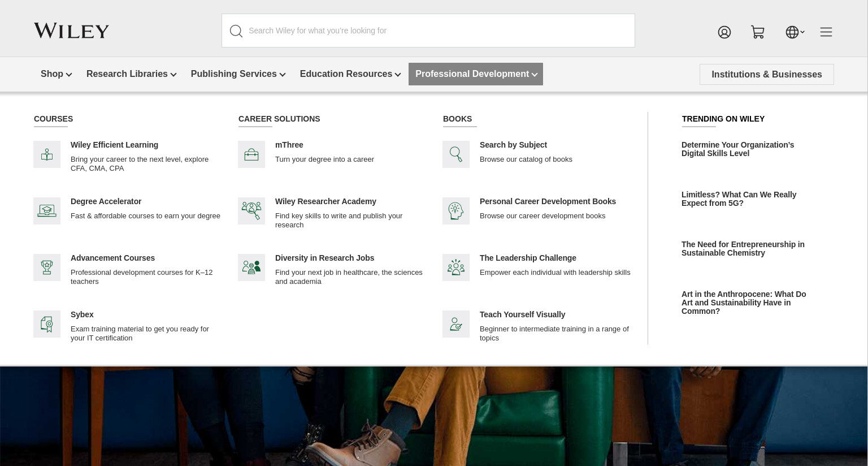868x466 pixels.
Task: Click the Degree Accelerator laptop icon
Action: click(47, 211)
